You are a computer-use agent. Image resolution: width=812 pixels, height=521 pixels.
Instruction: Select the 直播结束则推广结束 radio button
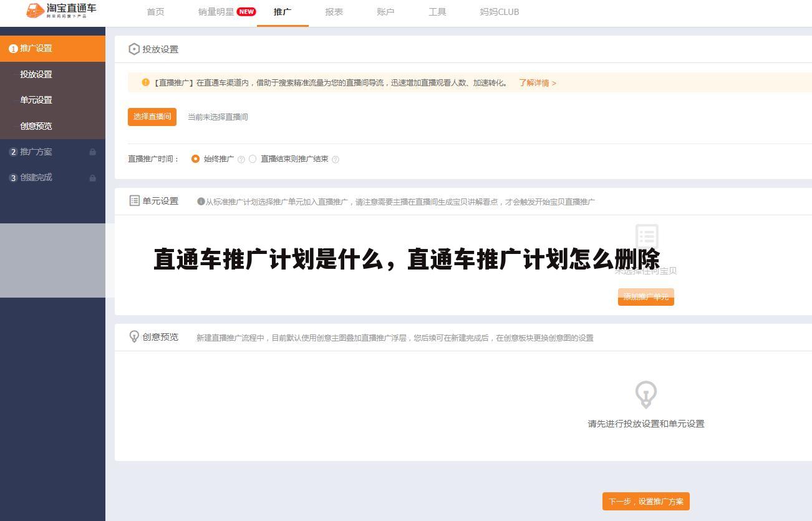[x=253, y=159]
